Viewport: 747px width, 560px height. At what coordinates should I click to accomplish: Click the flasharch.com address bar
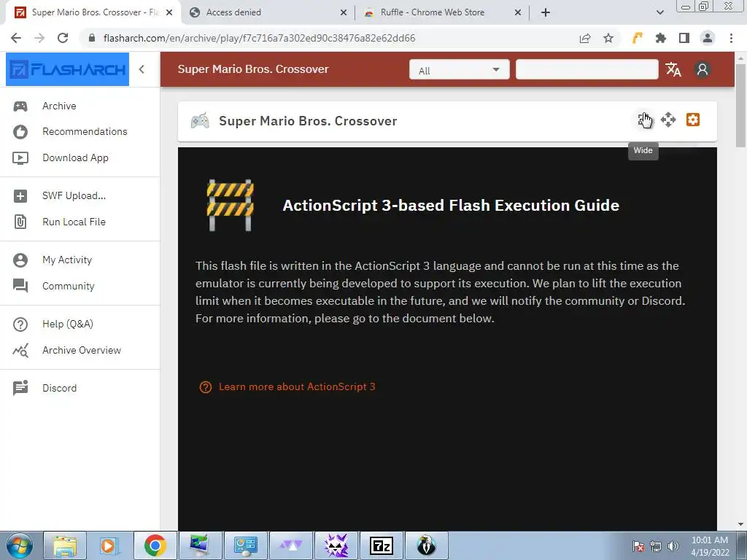click(x=259, y=38)
